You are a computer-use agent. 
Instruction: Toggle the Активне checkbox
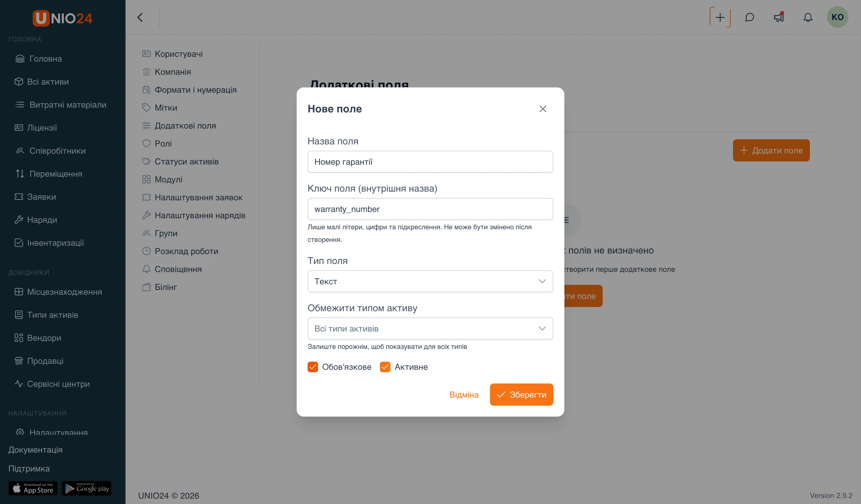pos(385,367)
